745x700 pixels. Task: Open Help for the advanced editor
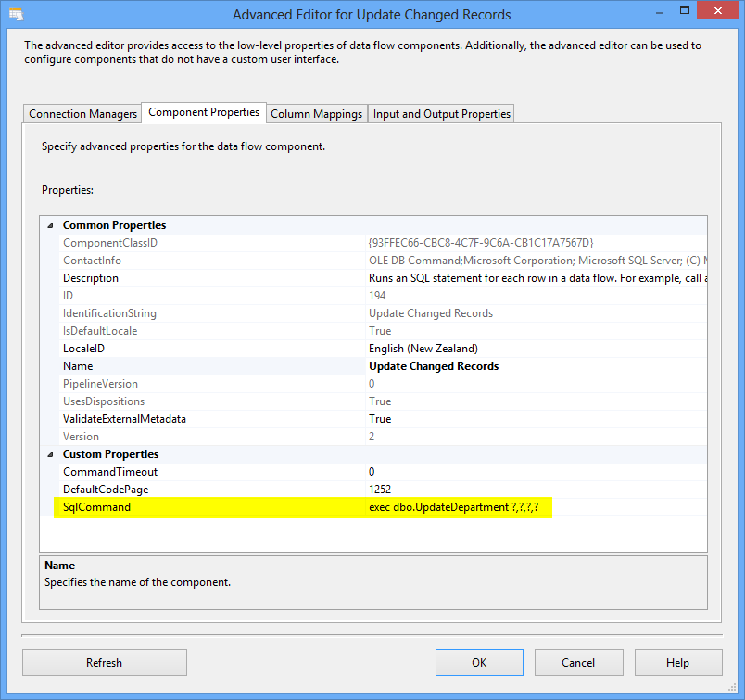point(677,663)
